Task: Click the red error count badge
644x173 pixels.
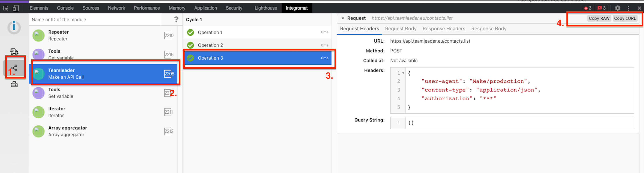Action: tap(588, 8)
